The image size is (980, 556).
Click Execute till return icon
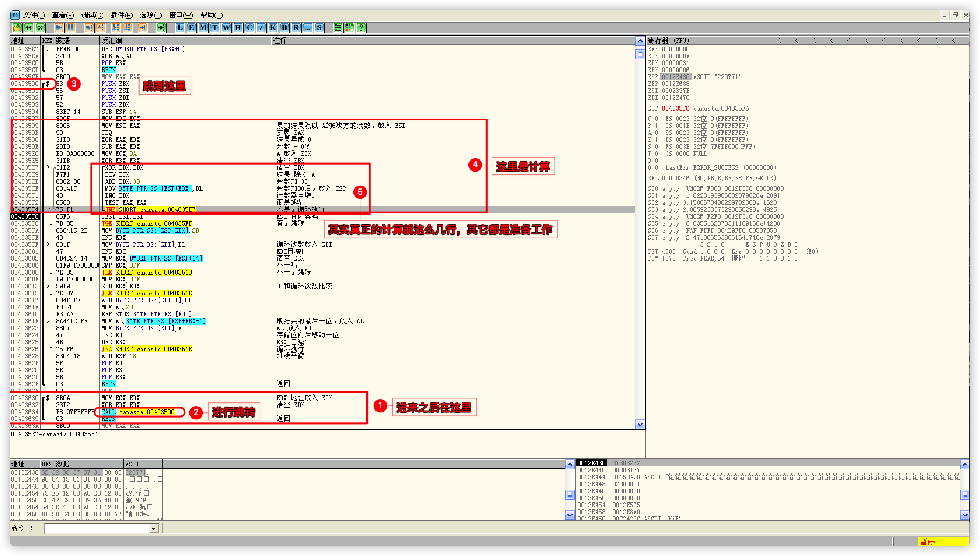pos(142,27)
